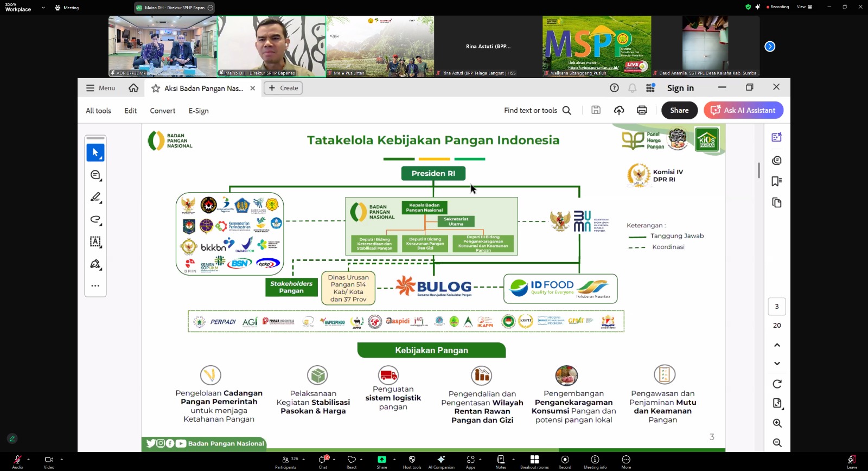
Task: Go to Acrobat home icon
Action: click(133, 88)
